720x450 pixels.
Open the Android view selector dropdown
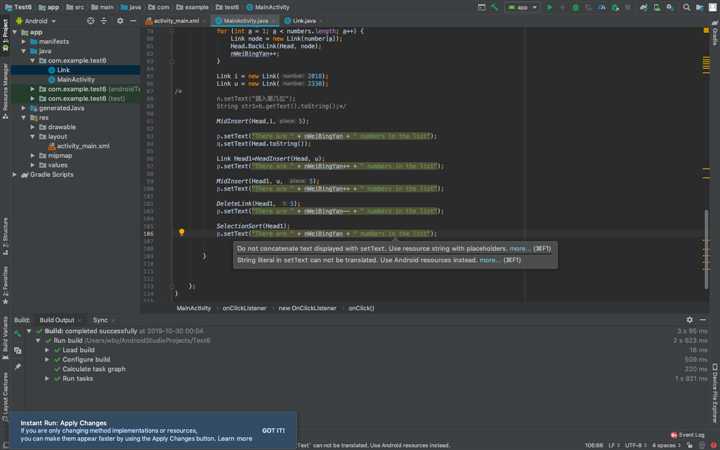click(36, 21)
